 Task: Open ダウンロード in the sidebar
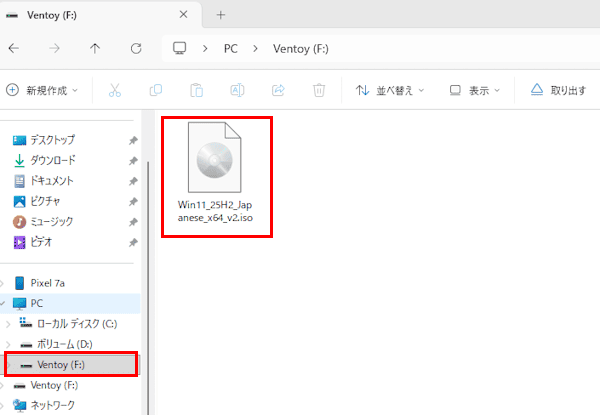click(x=53, y=160)
